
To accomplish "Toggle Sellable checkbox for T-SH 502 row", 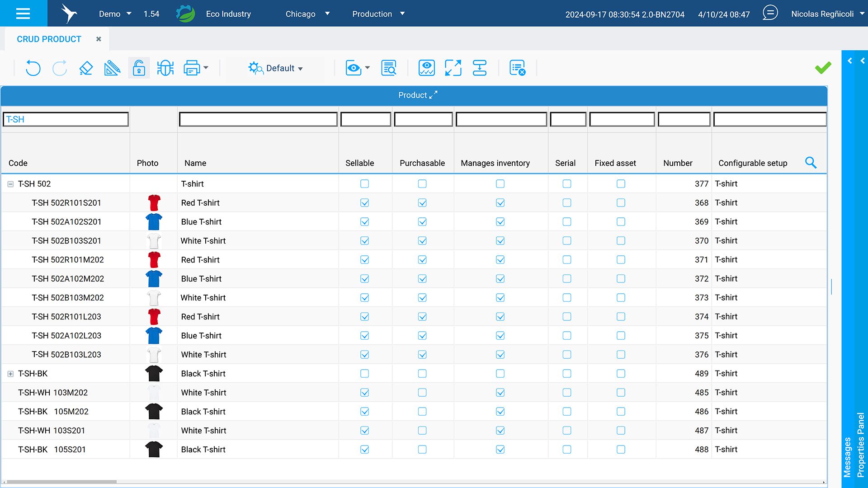I will point(364,184).
